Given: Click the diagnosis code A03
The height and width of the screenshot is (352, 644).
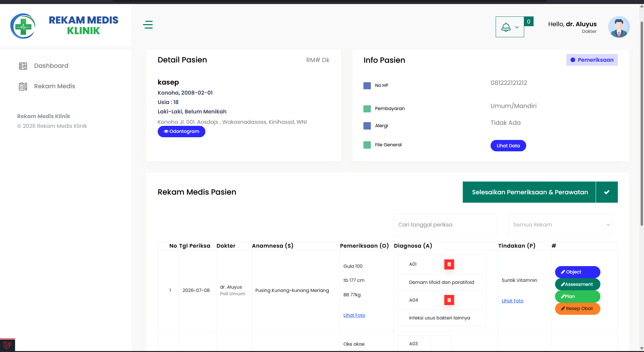Looking at the screenshot, I should point(413,344).
